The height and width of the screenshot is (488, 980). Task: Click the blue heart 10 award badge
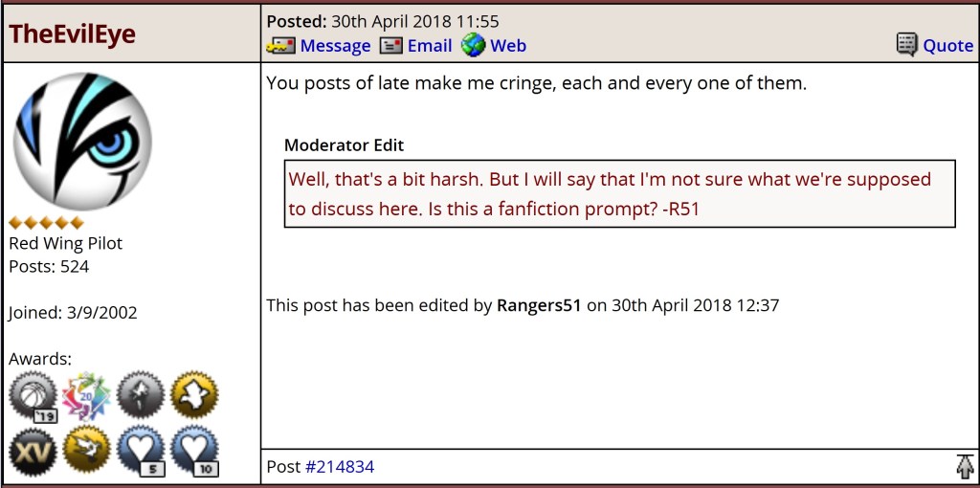point(194,451)
